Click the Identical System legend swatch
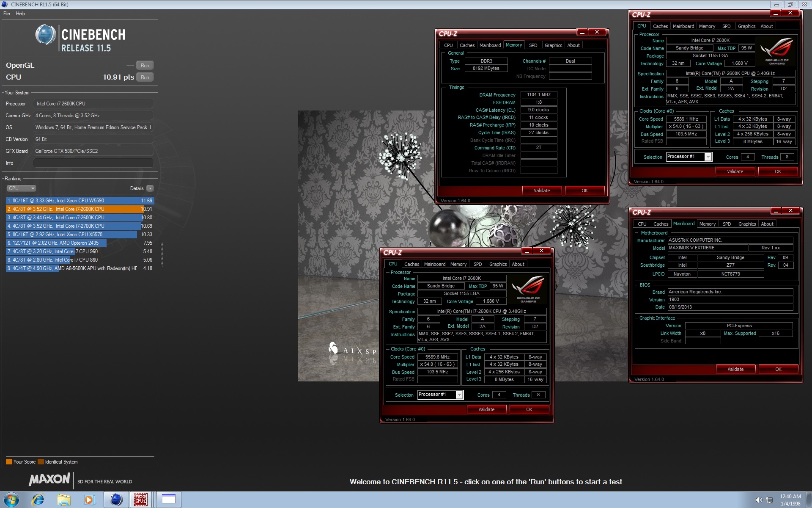The height and width of the screenshot is (508, 812). [41, 462]
